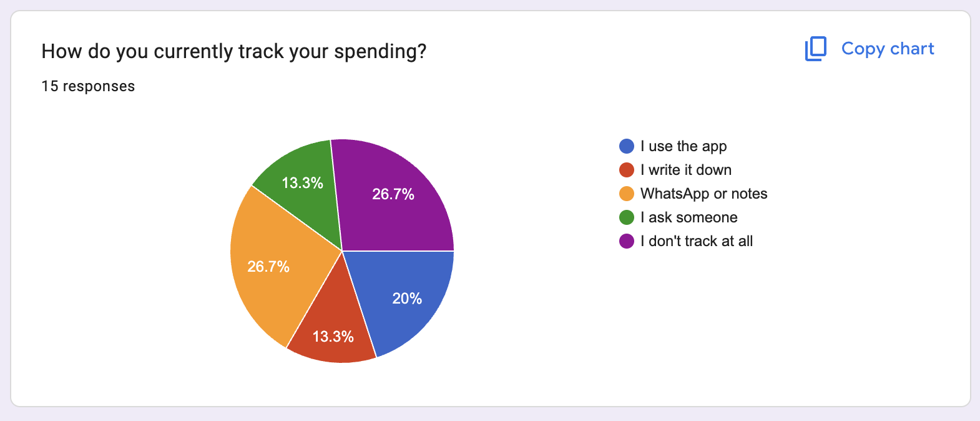Select the blue 'I use the app' legend dot
The height and width of the screenshot is (421, 980).
(627, 146)
